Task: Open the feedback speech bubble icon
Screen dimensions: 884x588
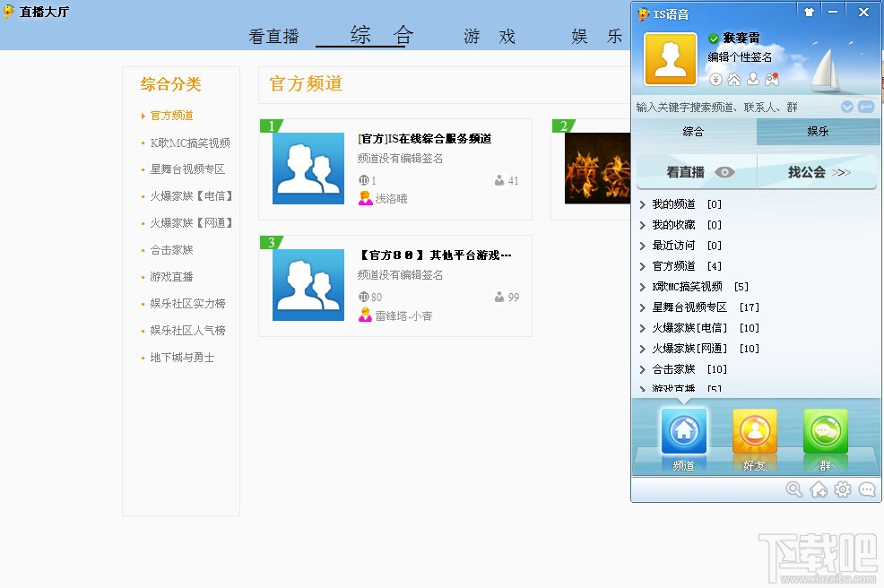Action: [x=865, y=489]
